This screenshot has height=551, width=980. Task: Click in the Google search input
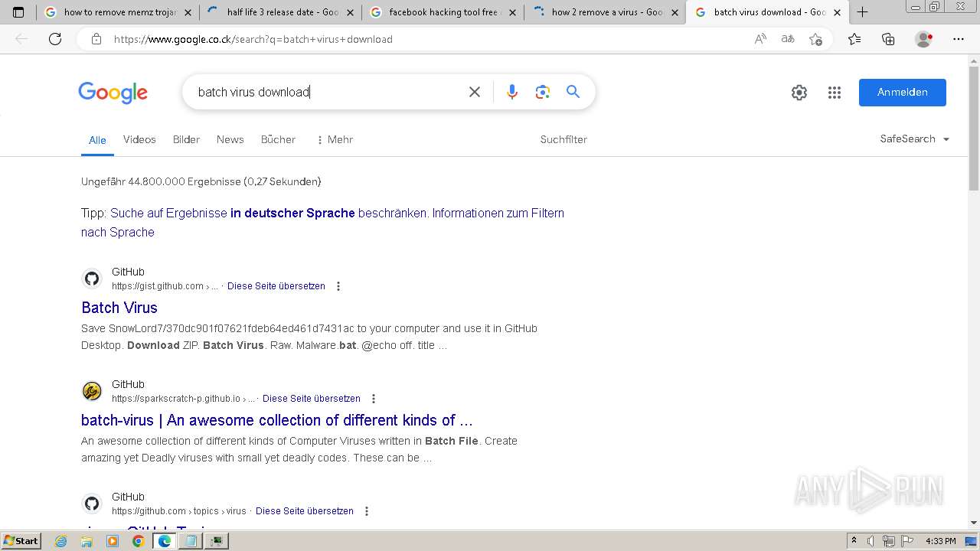(325, 92)
